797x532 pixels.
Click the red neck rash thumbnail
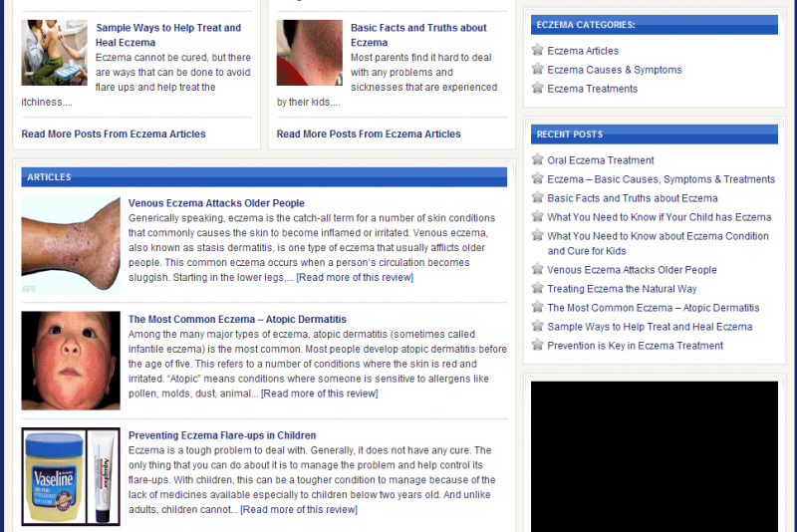click(x=310, y=53)
